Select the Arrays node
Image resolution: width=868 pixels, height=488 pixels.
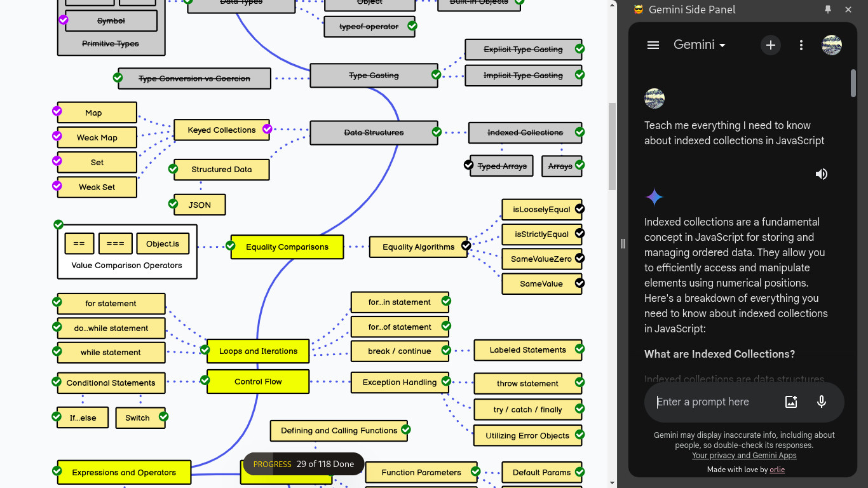click(x=560, y=166)
